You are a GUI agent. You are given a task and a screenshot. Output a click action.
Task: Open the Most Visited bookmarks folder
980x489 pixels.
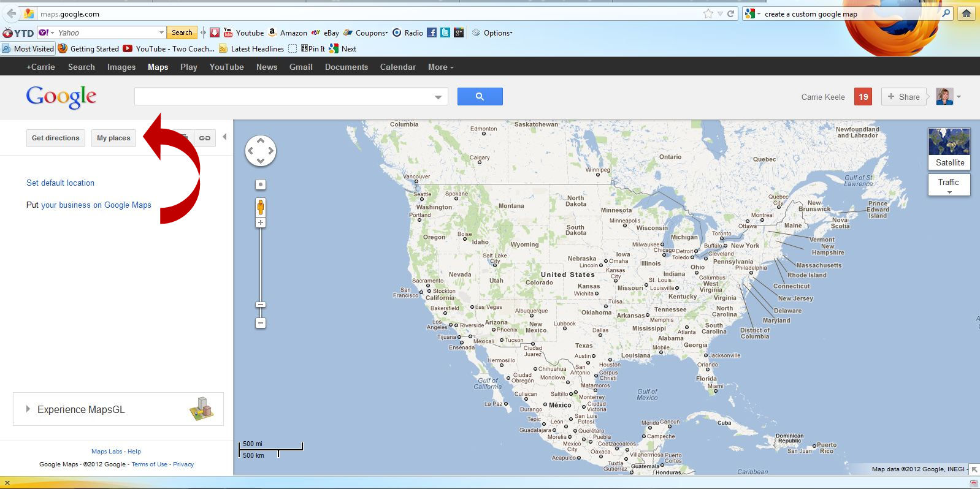[x=28, y=48]
